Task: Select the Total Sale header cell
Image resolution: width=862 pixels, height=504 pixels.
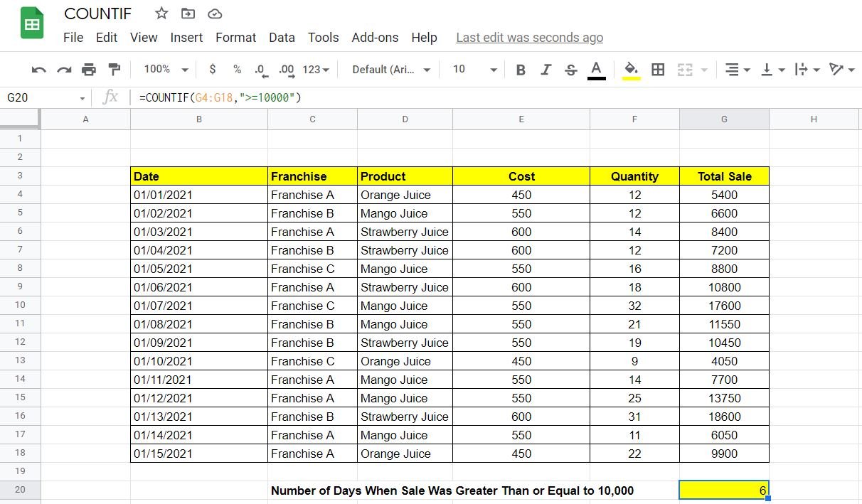Action: [724, 176]
